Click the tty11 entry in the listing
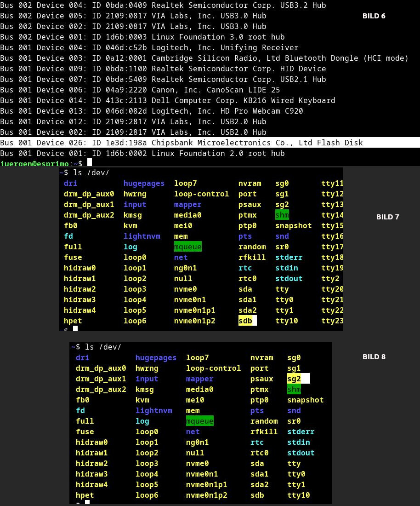 click(332, 183)
